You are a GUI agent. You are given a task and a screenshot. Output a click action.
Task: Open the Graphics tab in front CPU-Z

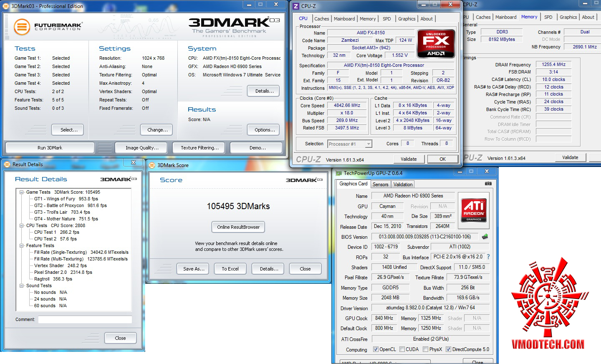pyautogui.click(x=407, y=19)
